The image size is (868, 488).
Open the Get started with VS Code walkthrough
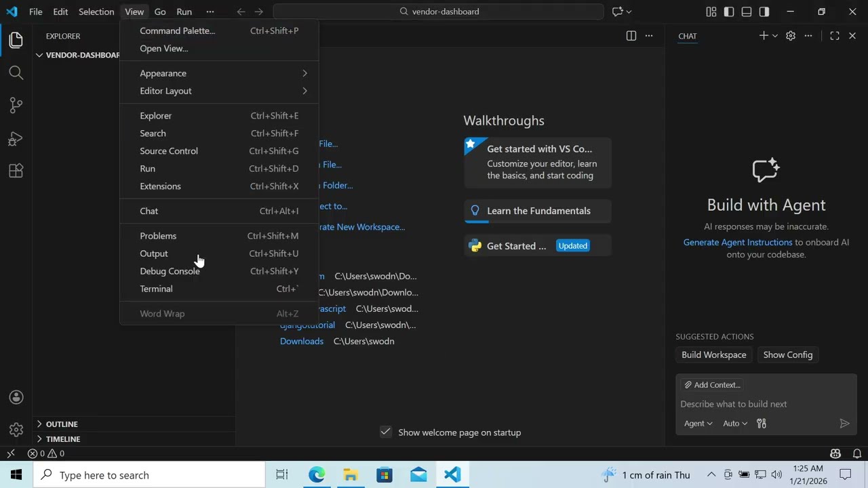[538, 162]
